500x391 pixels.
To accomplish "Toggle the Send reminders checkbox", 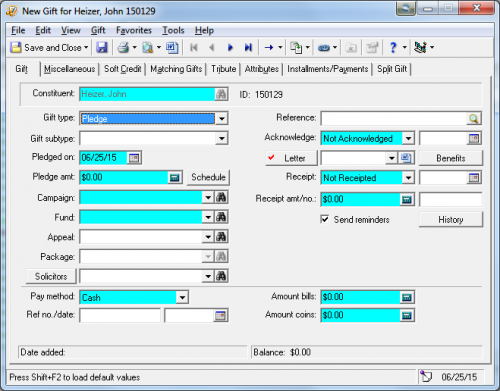I will click(x=325, y=219).
